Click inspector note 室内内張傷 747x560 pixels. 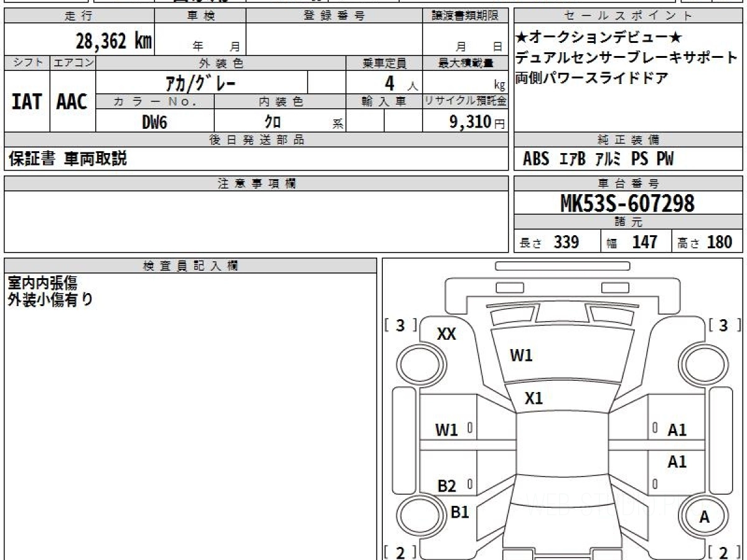coord(42,283)
